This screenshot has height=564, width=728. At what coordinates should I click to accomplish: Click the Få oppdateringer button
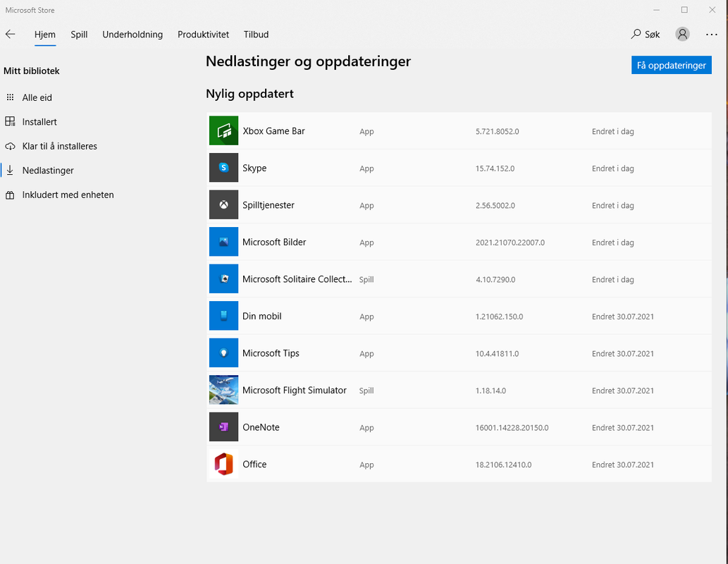pyautogui.click(x=672, y=65)
